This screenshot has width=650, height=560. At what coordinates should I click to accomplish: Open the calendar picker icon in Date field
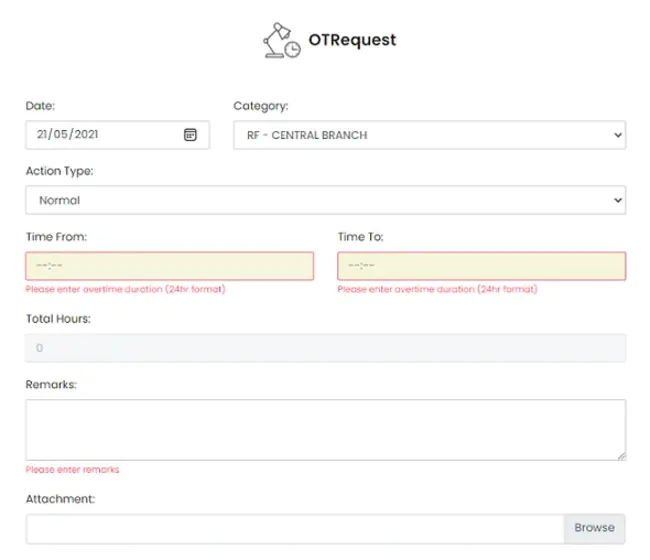pos(190,135)
